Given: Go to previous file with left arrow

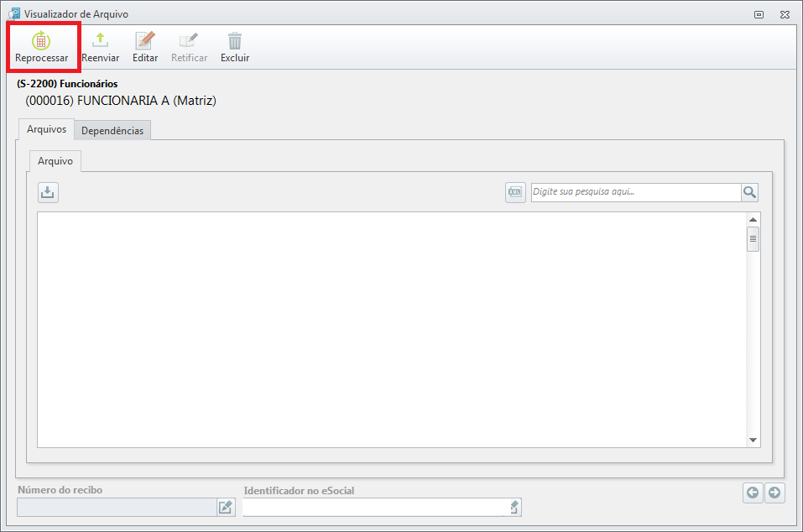Looking at the screenshot, I should point(753,493).
